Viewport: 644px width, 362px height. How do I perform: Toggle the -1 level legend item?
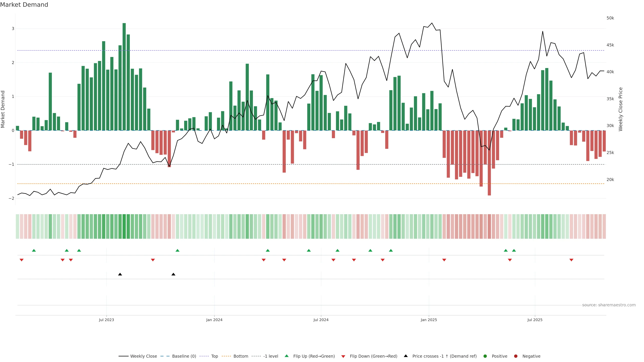[271, 356]
